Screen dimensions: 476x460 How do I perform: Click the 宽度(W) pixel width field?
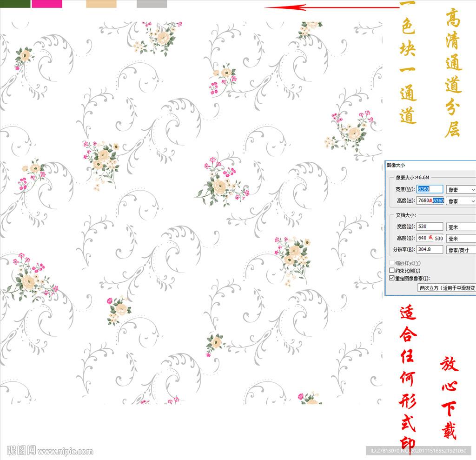click(x=430, y=189)
